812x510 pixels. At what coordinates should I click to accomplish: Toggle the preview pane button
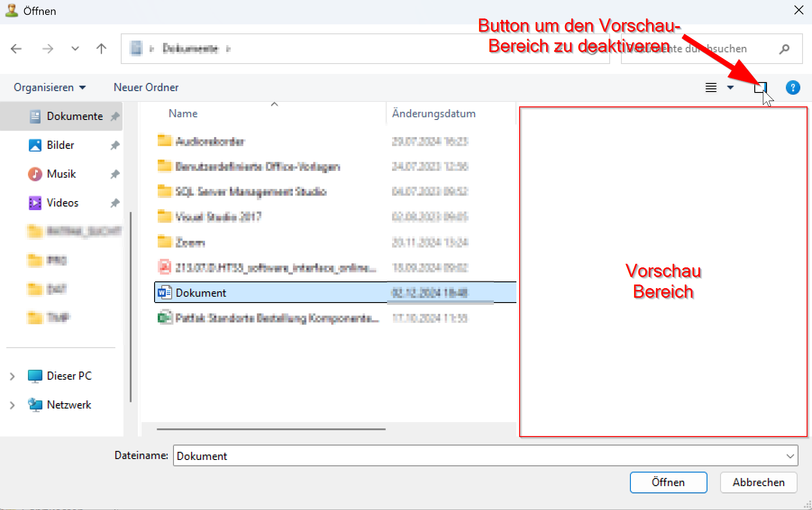tap(760, 87)
